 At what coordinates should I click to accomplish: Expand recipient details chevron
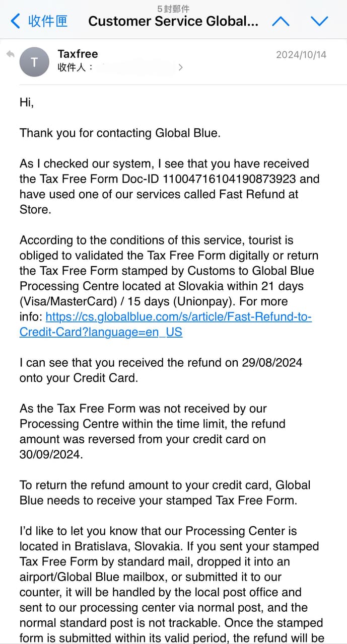coord(180,67)
